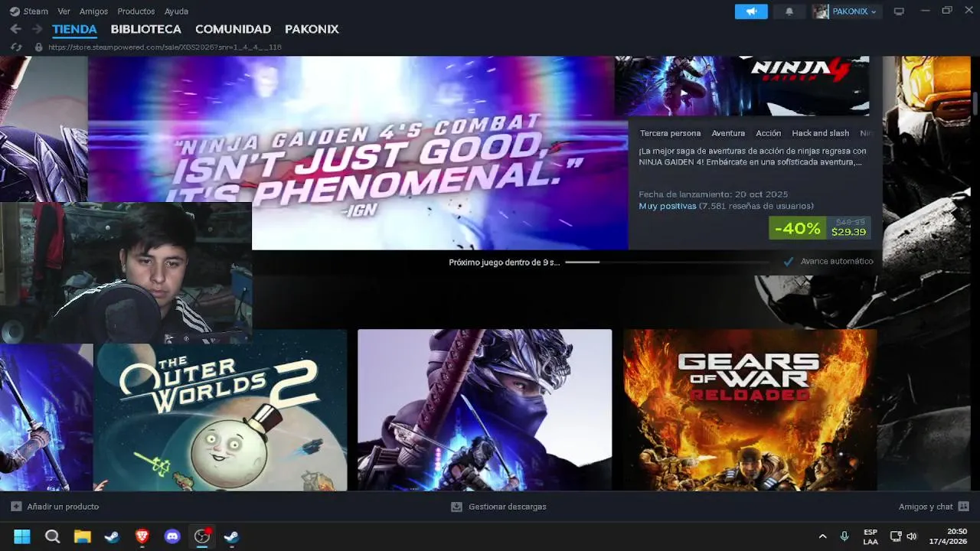
Task: Open the Windows Start menu
Action: (22, 536)
